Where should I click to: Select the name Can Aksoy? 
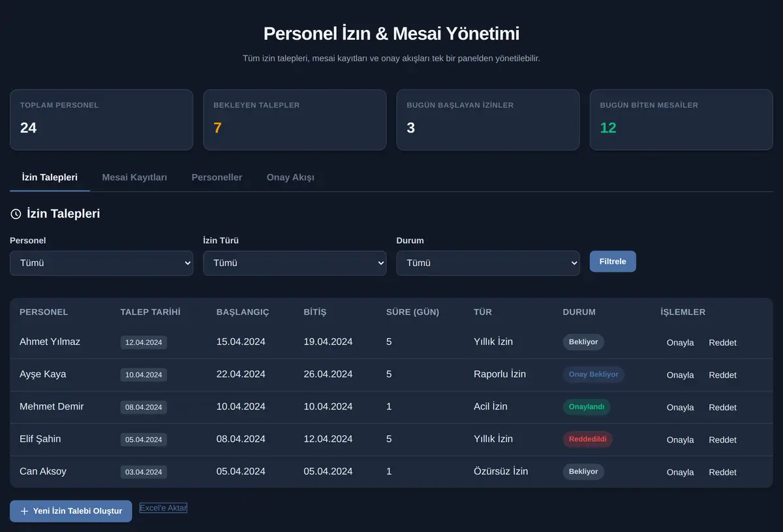point(43,471)
